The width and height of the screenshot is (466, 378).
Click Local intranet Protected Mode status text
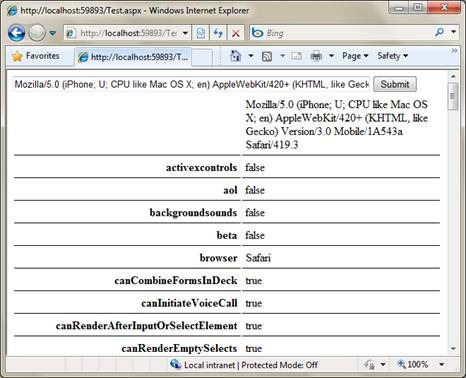(x=251, y=365)
